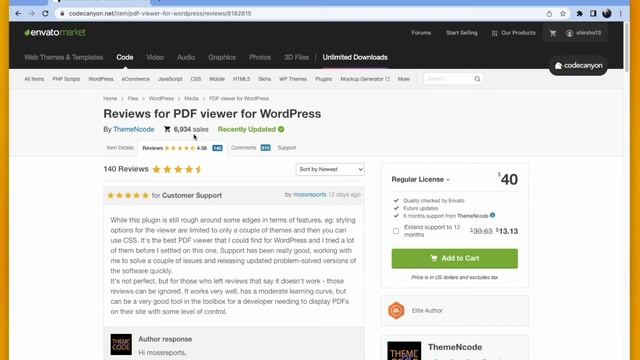Click the Media breadcrumb
The width and height of the screenshot is (640, 360).
[x=191, y=98]
